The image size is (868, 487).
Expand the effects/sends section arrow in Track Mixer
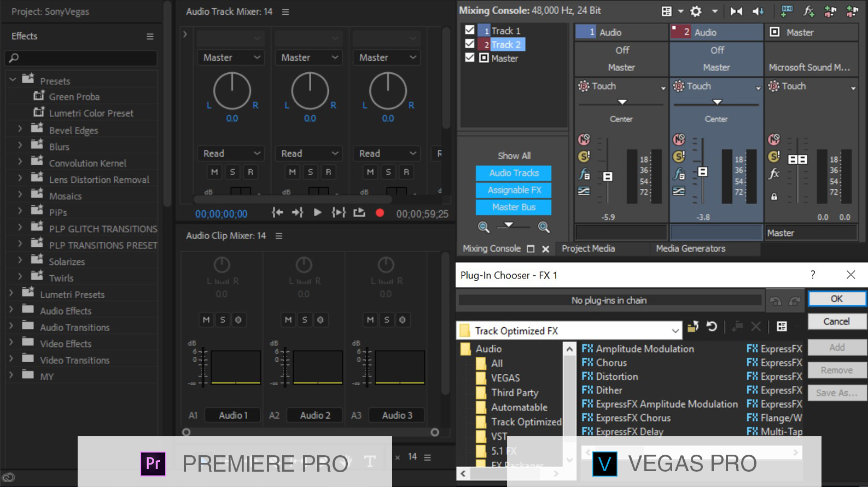coord(185,34)
